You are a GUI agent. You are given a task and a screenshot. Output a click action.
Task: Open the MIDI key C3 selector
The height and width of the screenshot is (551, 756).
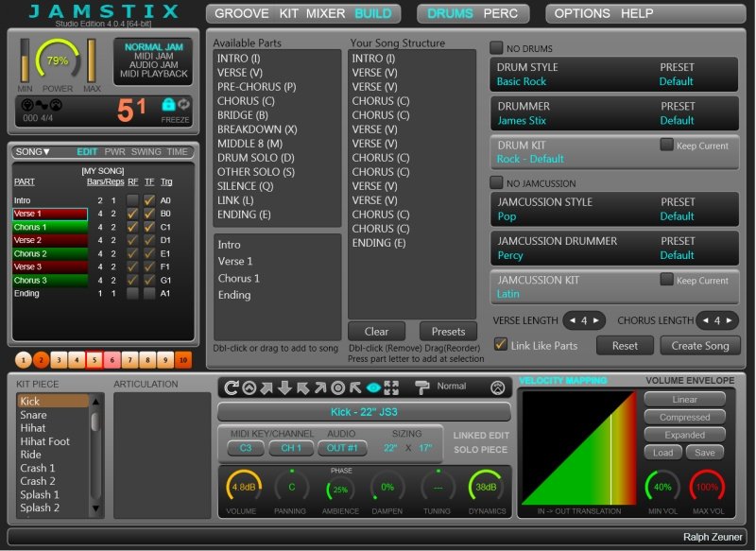(x=246, y=448)
